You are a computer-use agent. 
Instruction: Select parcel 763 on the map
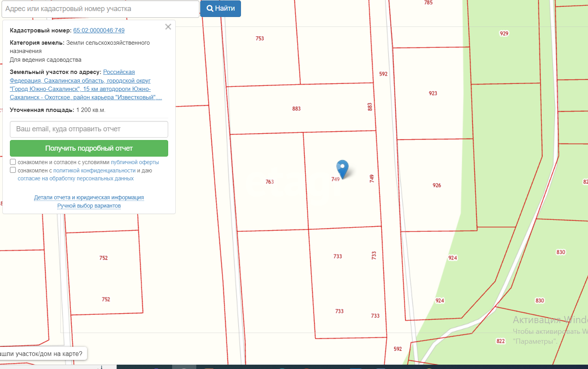pyautogui.click(x=269, y=182)
